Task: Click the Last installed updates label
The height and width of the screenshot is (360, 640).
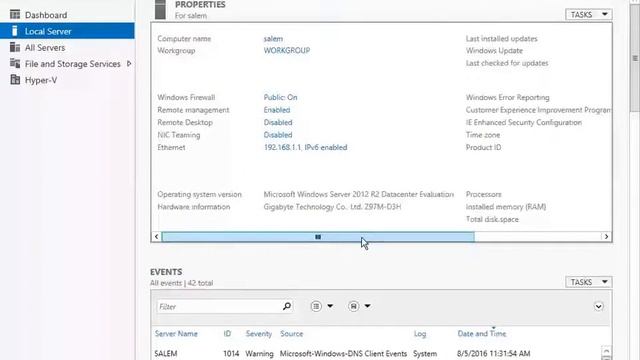Action: pos(501,39)
